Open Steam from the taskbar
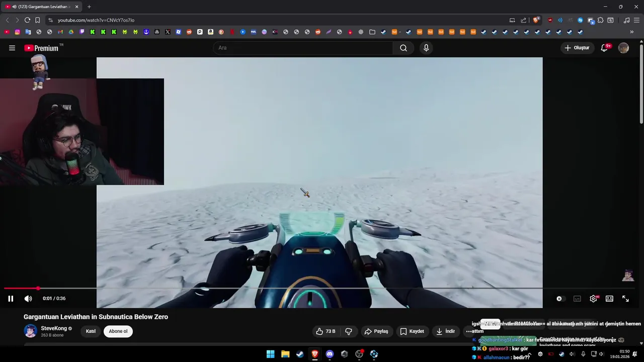 (300, 354)
